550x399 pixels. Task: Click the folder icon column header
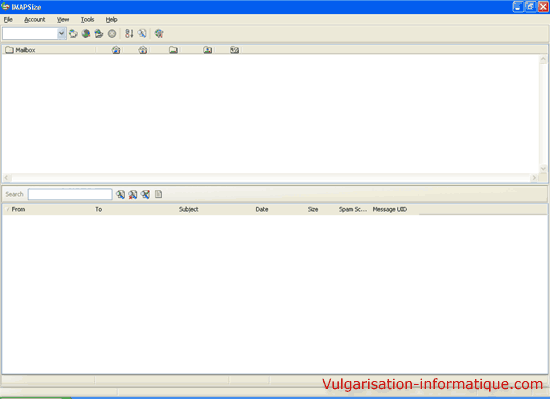point(173,50)
